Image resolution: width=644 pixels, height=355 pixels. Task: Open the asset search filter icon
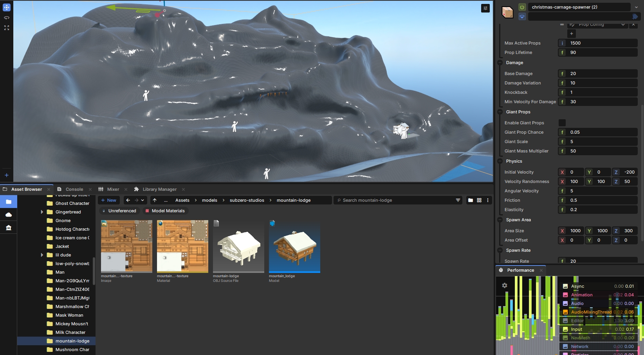pos(458,200)
